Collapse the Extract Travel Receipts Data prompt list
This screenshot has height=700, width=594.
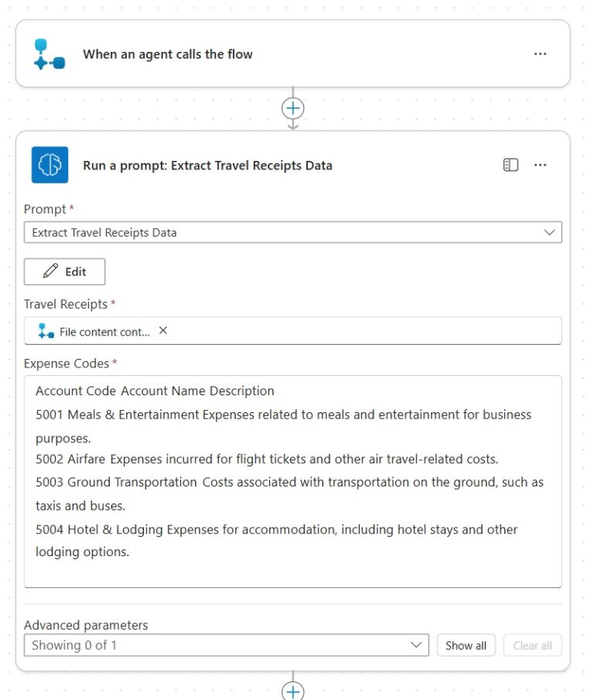(549, 232)
